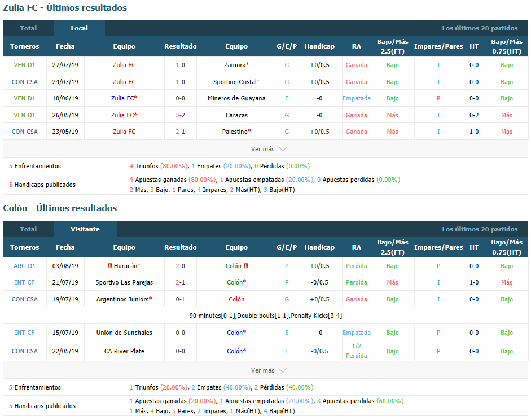Open Huracán team link
This screenshot has width=531, height=420.
tap(127, 266)
